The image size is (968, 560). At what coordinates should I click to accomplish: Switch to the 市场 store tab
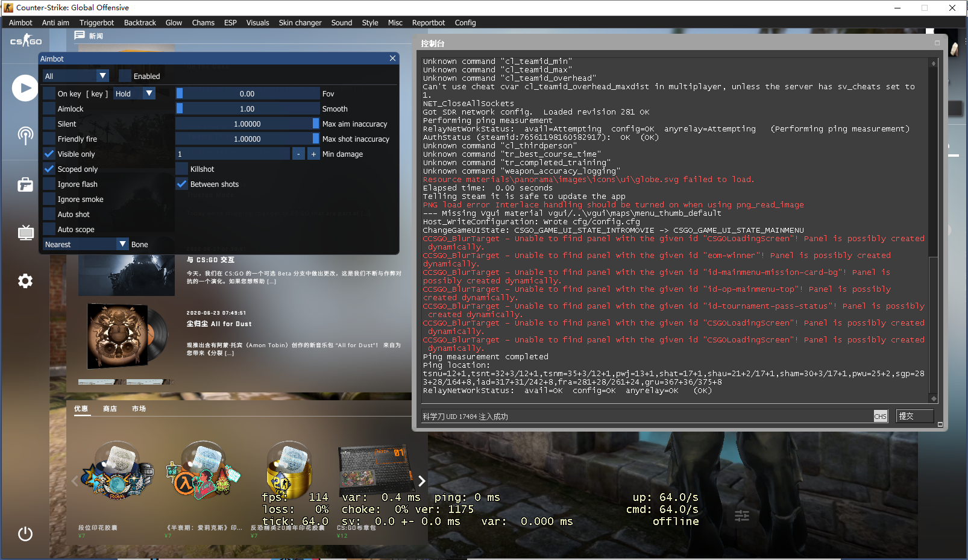pyautogui.click(x=139, y=409)
